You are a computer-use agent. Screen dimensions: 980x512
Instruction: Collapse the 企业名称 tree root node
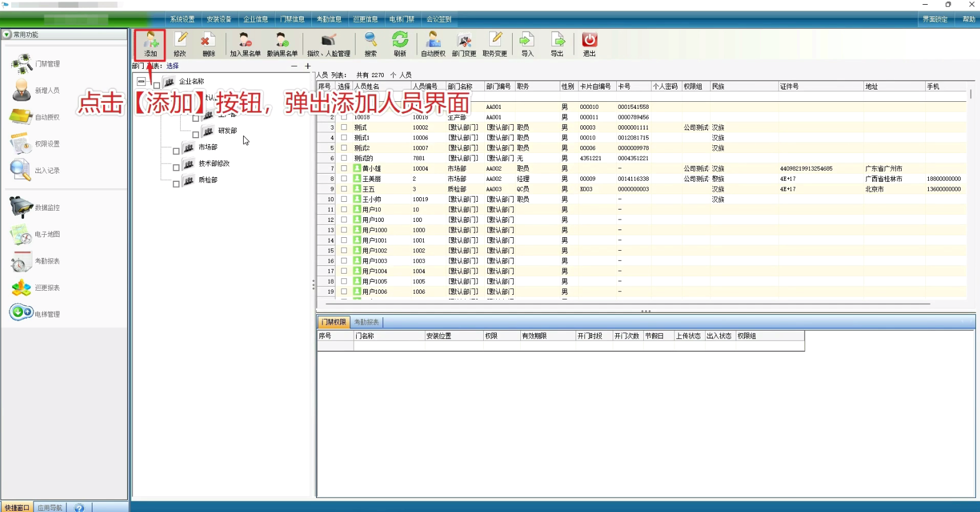coord(141,81)
